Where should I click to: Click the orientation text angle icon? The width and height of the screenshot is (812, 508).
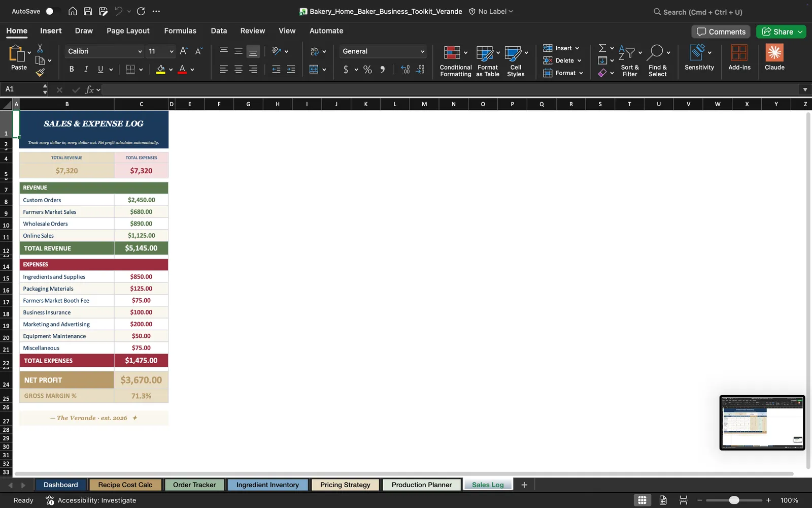point(276,51)
